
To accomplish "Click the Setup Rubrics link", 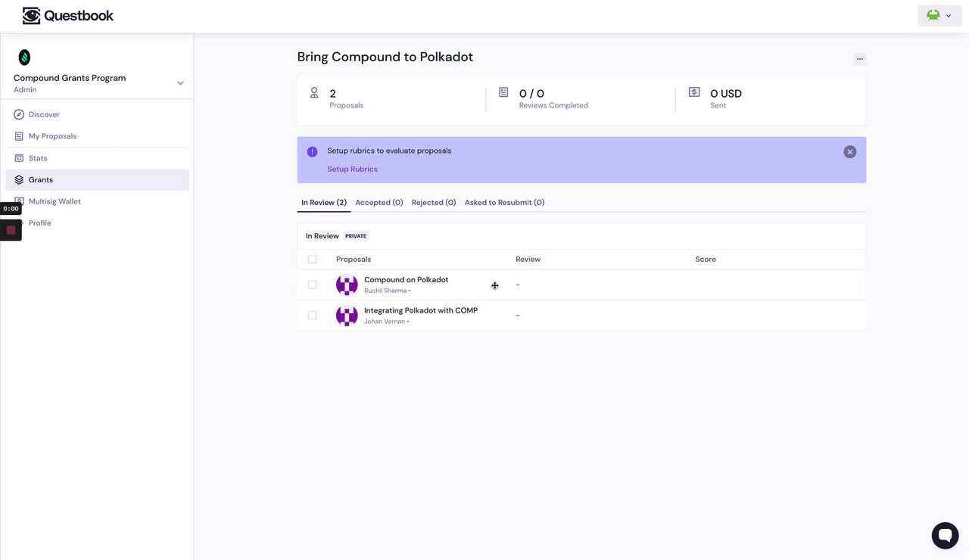I will [x=352, y=170].
